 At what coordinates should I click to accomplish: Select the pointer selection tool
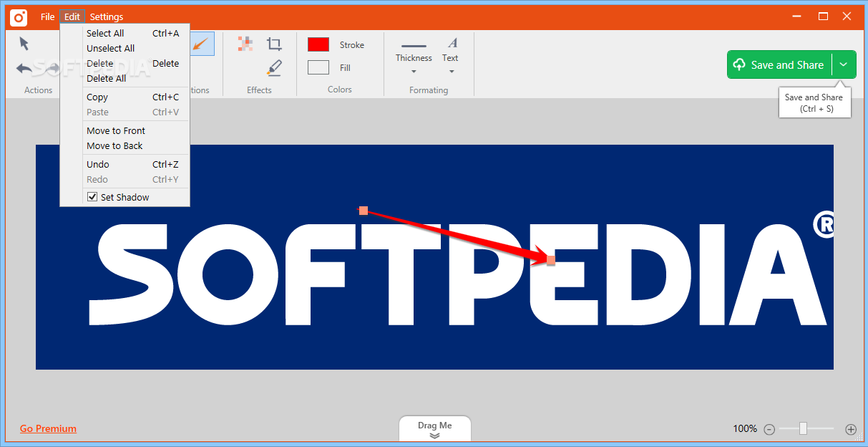pos(24,44)
